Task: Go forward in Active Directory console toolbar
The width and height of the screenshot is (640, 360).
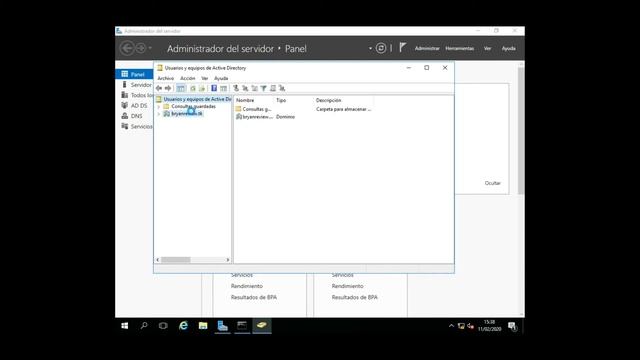Action: (x=168, y=88)
